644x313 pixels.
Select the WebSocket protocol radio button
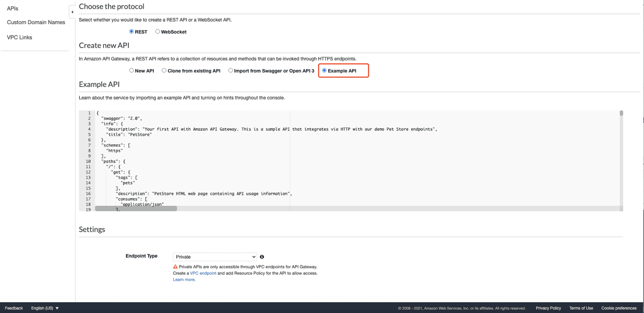(x=158, y=31)
